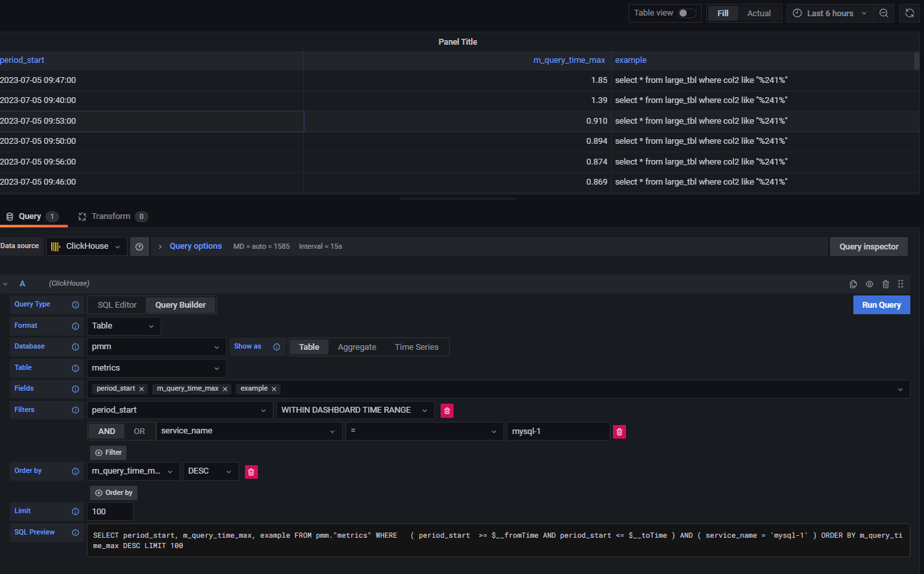Click the Filters info icon
The image size is (924, 574).
click(x=75, y=410)
